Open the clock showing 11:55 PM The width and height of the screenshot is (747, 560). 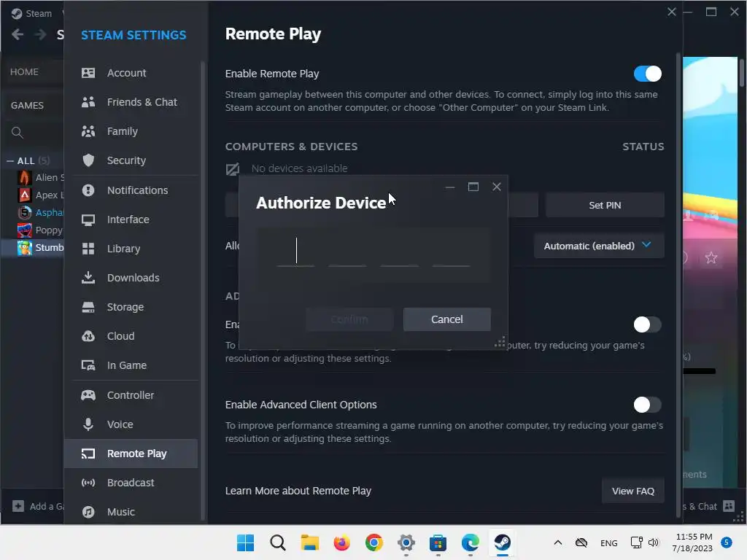click(x=692, y=542)
